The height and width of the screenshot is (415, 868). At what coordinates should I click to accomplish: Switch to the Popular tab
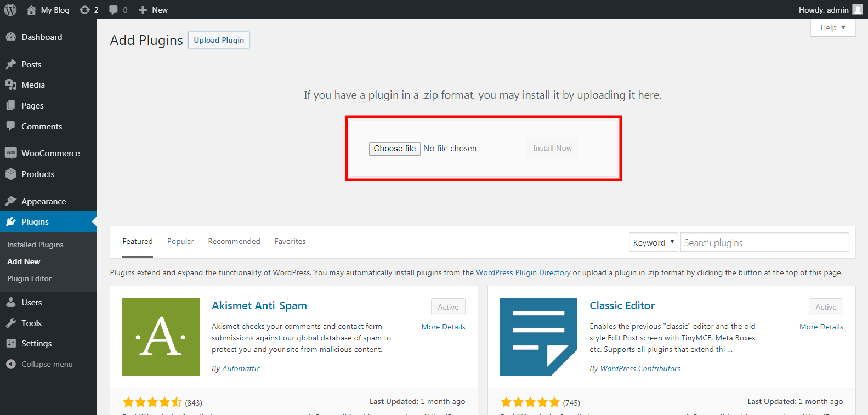tap(180, 241)
